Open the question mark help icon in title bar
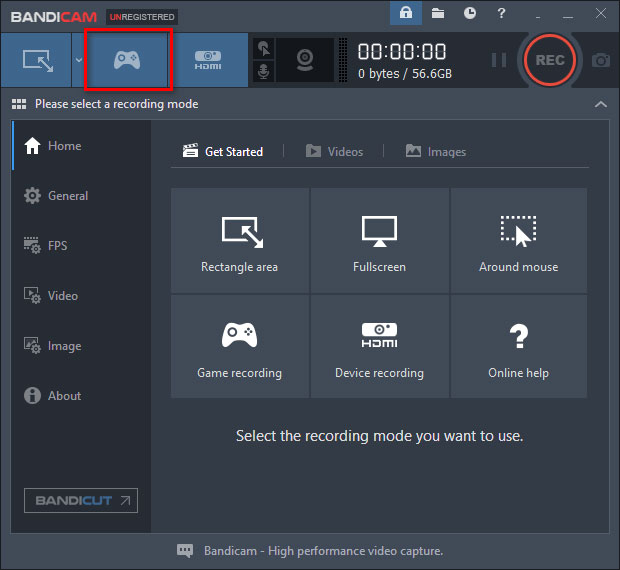The image size is (620, 570). click(502, 14)
